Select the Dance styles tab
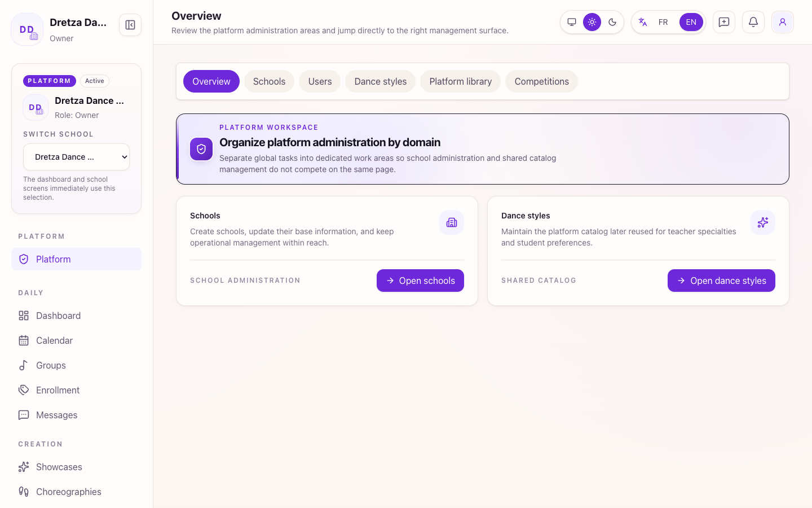This screenshot has height=508, width=812. click(381, 81)
